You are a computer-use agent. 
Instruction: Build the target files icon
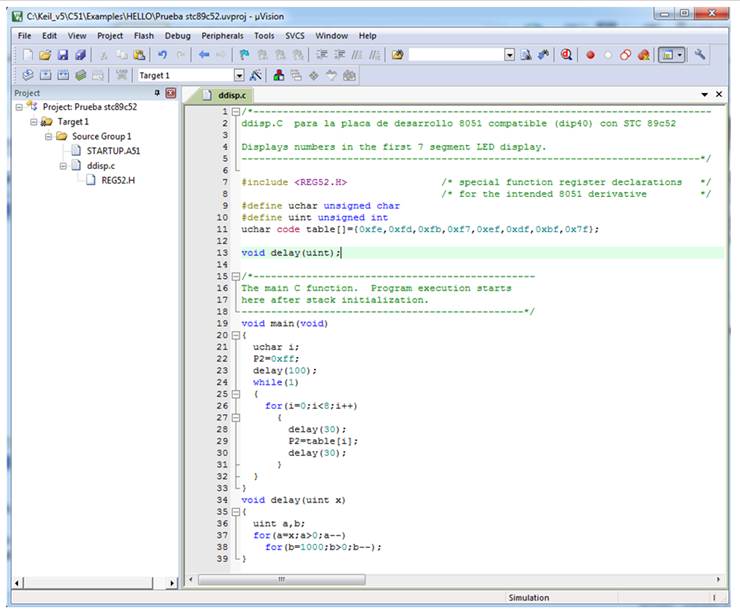click(45, 75)
